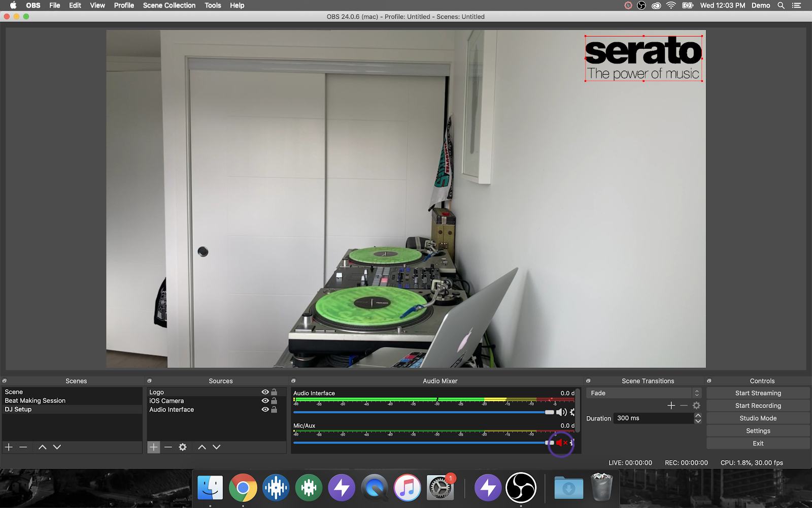Open the View menu
Viewport: 812px width, 508px height.
(97, 6)
